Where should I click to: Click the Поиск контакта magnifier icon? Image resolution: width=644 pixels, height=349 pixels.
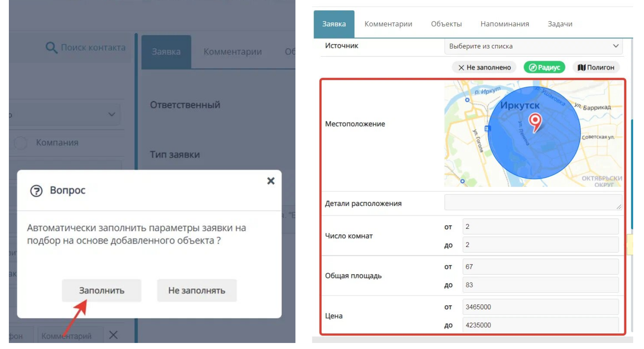pos(51,47)
